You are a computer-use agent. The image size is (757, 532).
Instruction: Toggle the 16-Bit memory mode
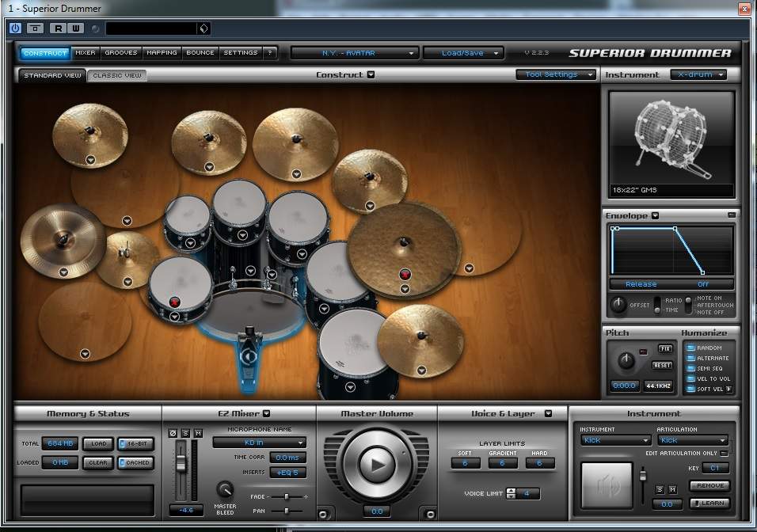pos(136,443)
